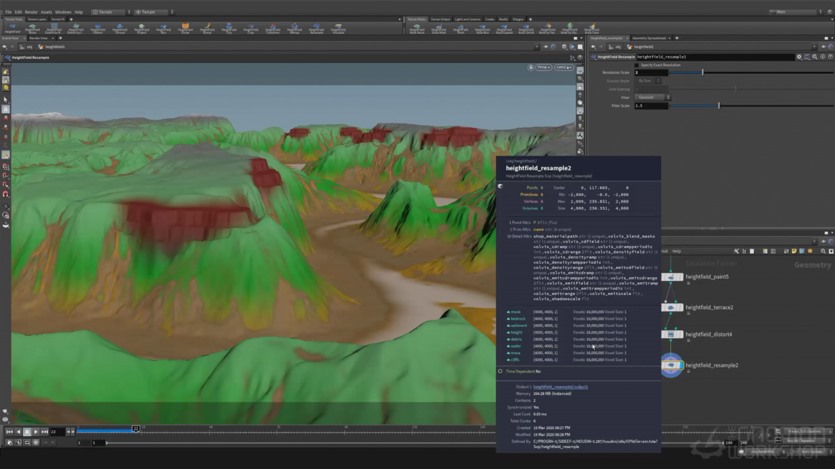Switch to the Geometry Spreadsheet tab

649,38
